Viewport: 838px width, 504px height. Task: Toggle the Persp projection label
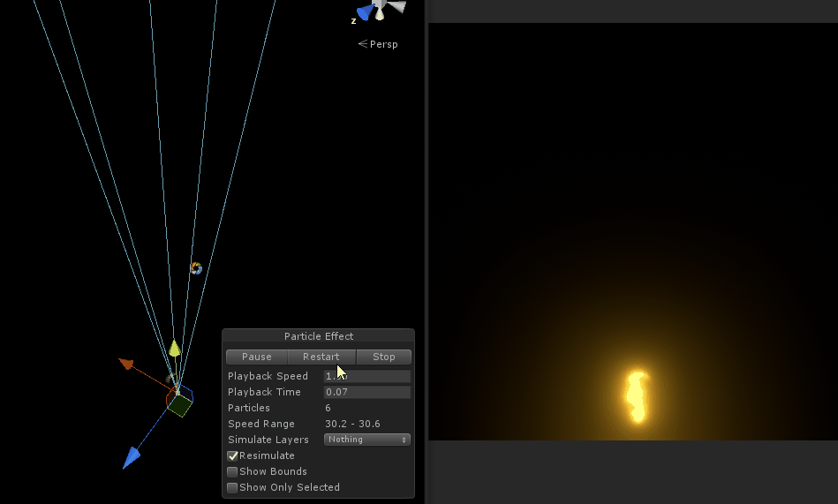[378, 44]
